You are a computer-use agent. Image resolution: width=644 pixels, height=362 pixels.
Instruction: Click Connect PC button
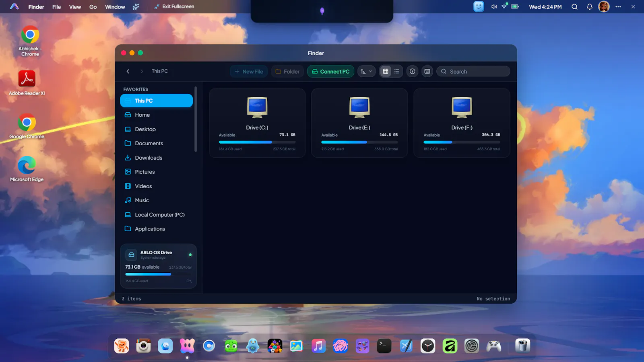[x=331, y=71]
